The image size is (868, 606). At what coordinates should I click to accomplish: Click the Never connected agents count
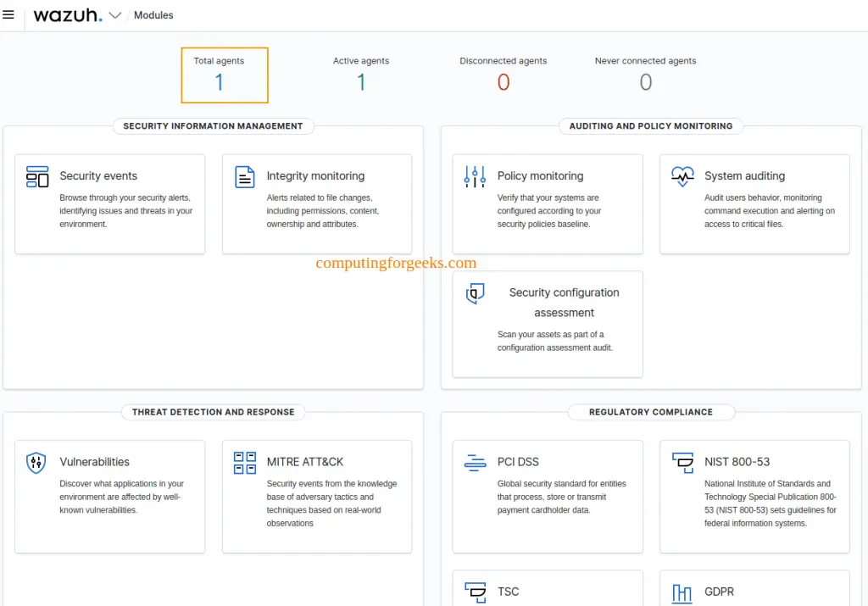pyautogui.click(x=645, y=82)
